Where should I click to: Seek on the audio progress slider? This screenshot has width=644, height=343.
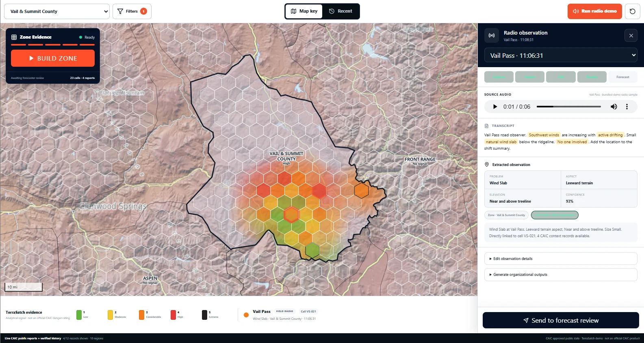569,107
